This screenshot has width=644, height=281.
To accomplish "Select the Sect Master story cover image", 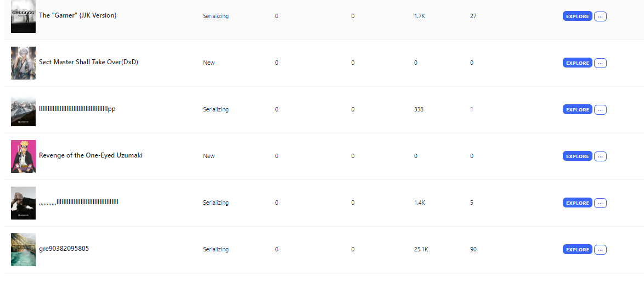I will (23, 63).
